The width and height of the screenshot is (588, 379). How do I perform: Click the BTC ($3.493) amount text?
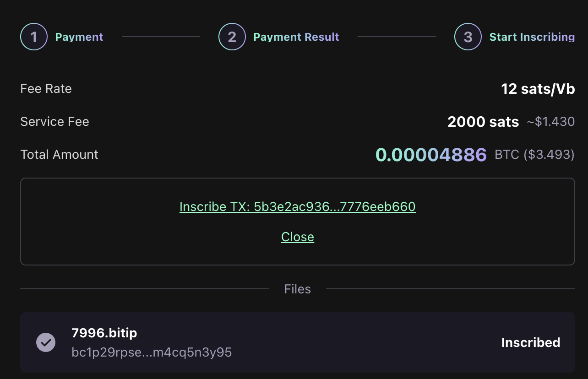[534, 155]
